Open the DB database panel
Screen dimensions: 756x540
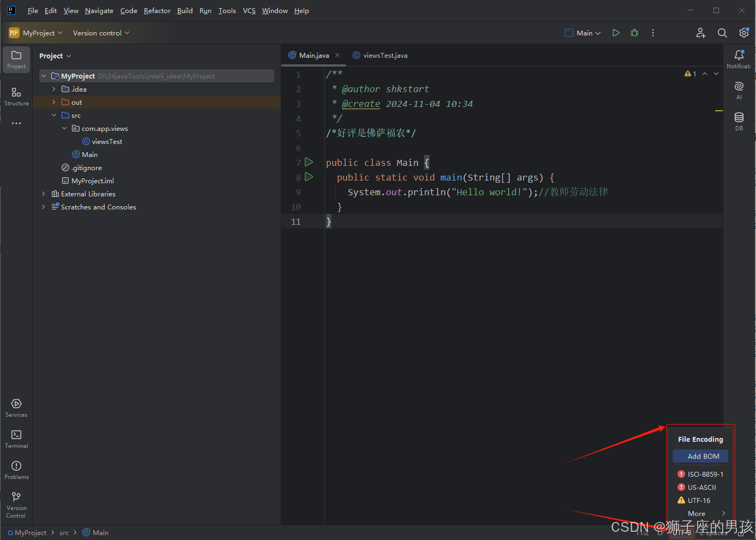pyautogui.click(x=739, y=121)
